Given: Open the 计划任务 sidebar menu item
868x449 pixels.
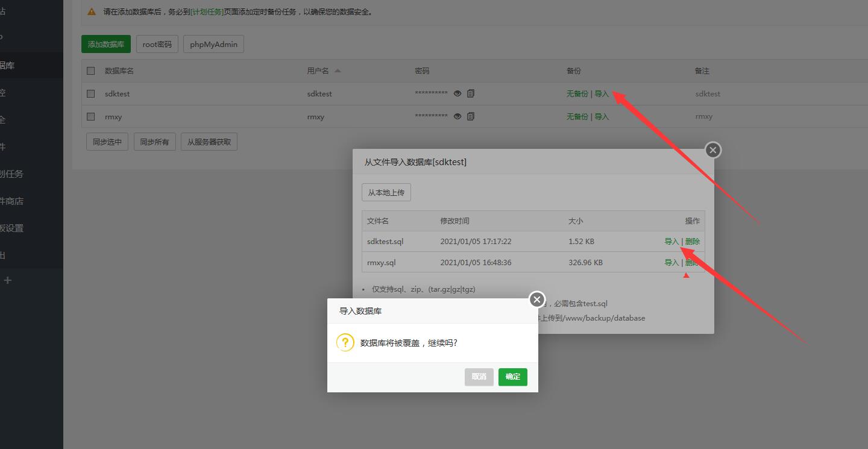Looking at the screenshot, I should tap(12, 174).
